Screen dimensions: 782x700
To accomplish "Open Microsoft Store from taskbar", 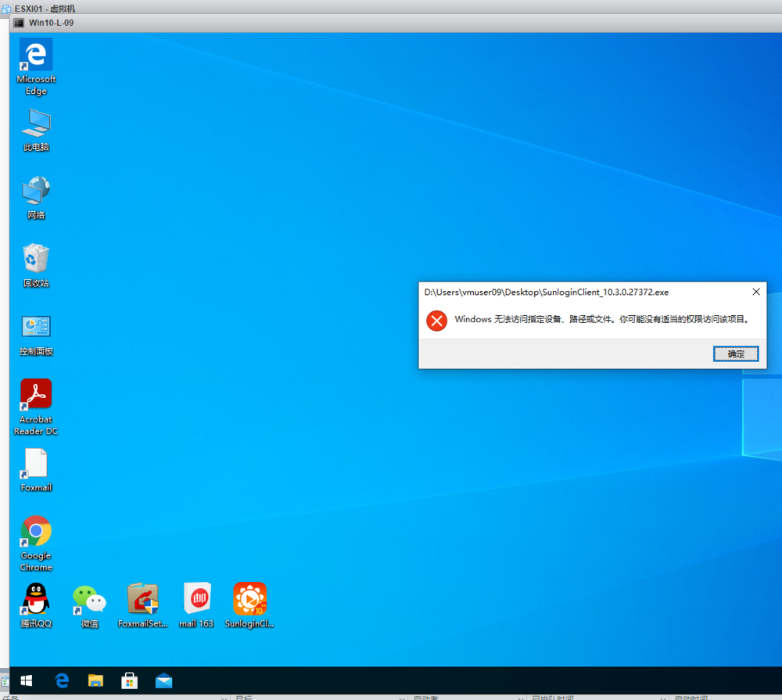I will 130,680.
